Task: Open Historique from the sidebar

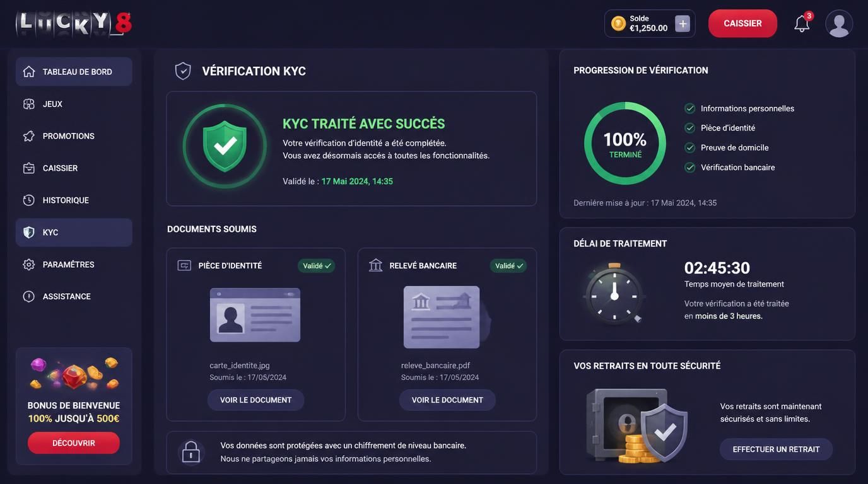Action: [x=74, y=200]
